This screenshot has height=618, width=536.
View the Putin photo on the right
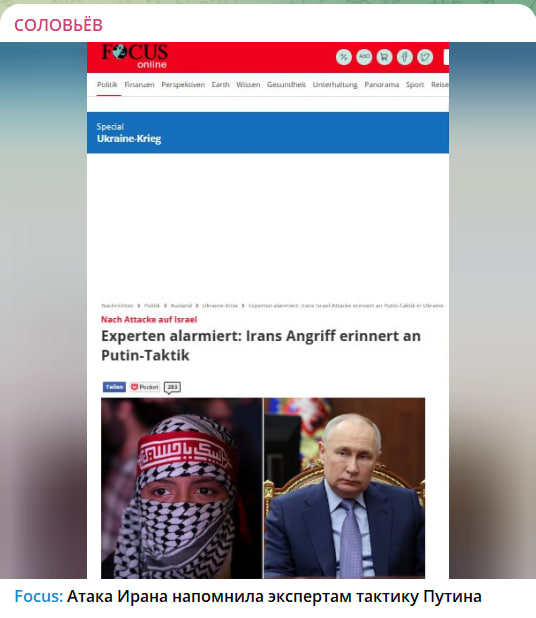(344, 488)
